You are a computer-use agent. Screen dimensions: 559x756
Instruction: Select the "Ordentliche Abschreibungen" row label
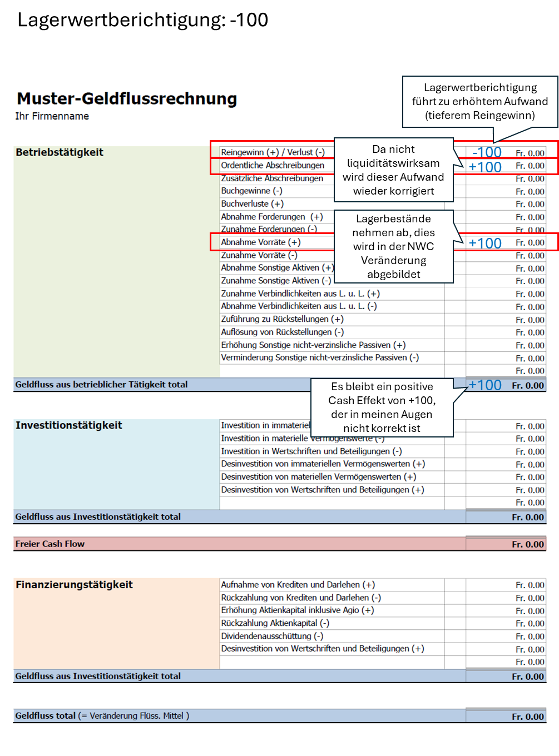point(273,165)
